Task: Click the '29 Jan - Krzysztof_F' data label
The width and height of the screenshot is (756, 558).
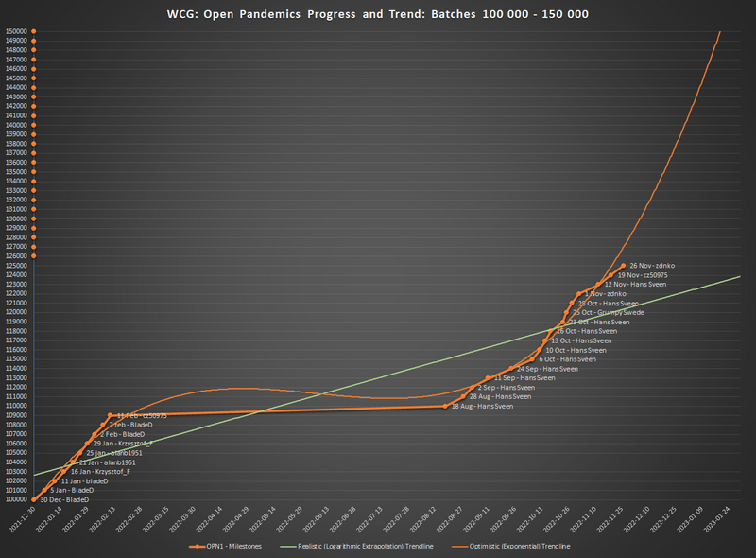Action: 123,444
